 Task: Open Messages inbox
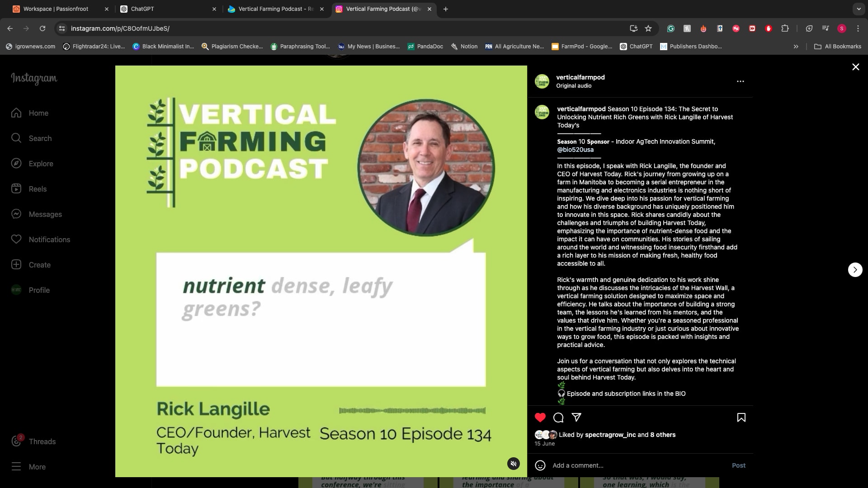click(x=36, y=214)
